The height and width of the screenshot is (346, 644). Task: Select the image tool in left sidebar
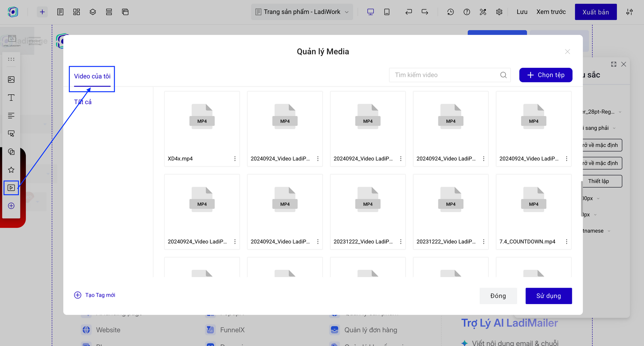11,80
